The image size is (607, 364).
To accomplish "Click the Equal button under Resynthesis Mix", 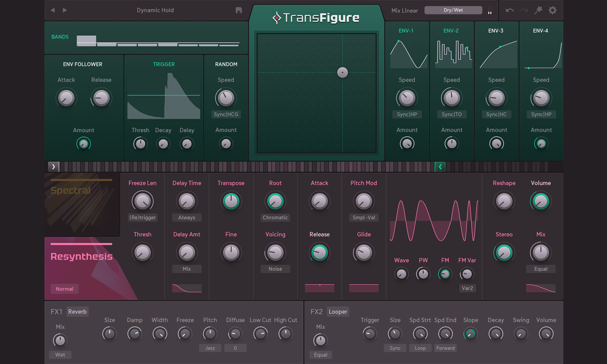I will [x=541, y=269].
